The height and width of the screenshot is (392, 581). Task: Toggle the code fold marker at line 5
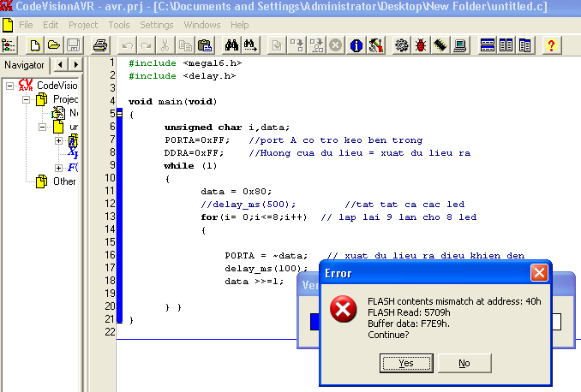click(x=119, y=115)
